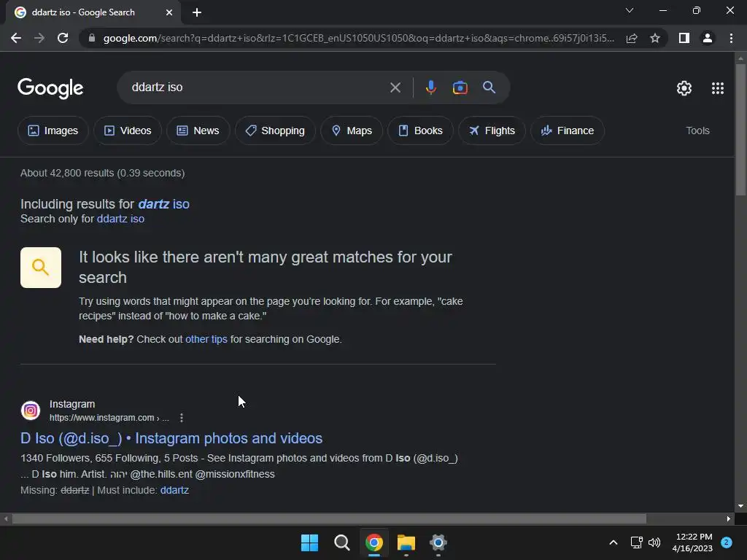
Task: Switch to the Flights results tab
Action: [492, 131]
